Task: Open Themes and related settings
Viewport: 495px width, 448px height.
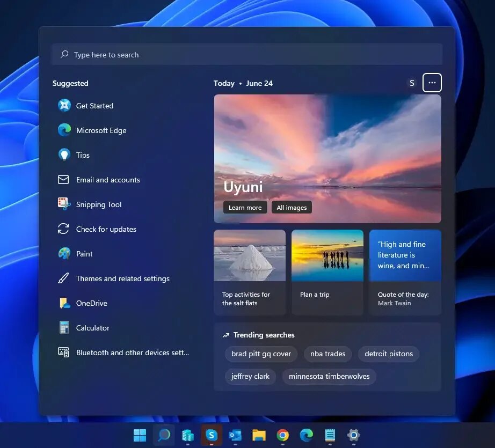Action: pyautogui.click(x=122, y=278)
